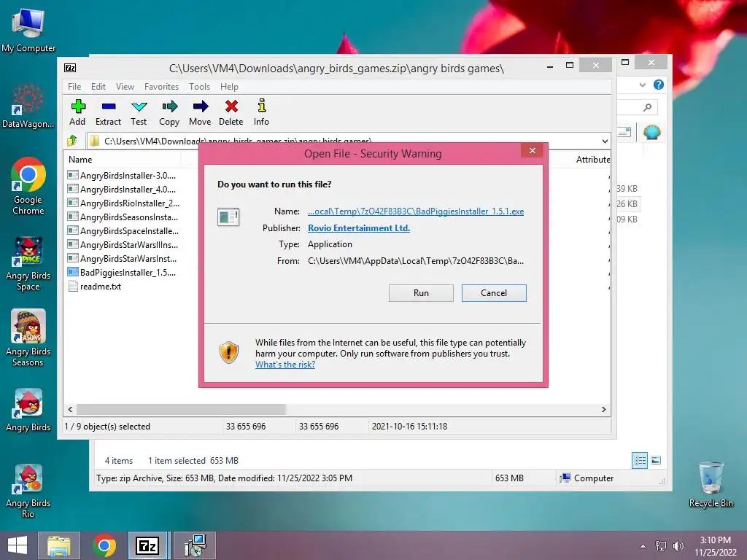Select the DataWagon desktop shortcut
The image size is (747, 560).
coord(28,106)
